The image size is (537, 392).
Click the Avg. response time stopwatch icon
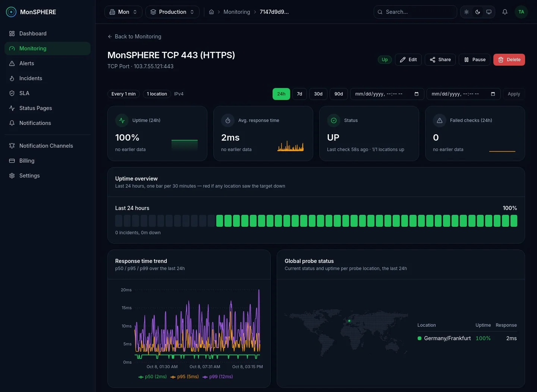pos(228,120)
